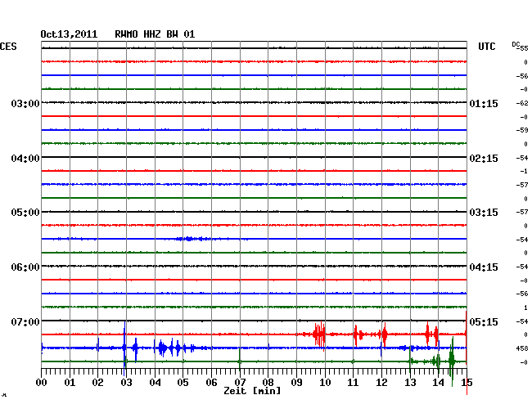Pick minute "13" on the time axis
The width and height of the screenshot is (532, 404).
click(410, 383)
